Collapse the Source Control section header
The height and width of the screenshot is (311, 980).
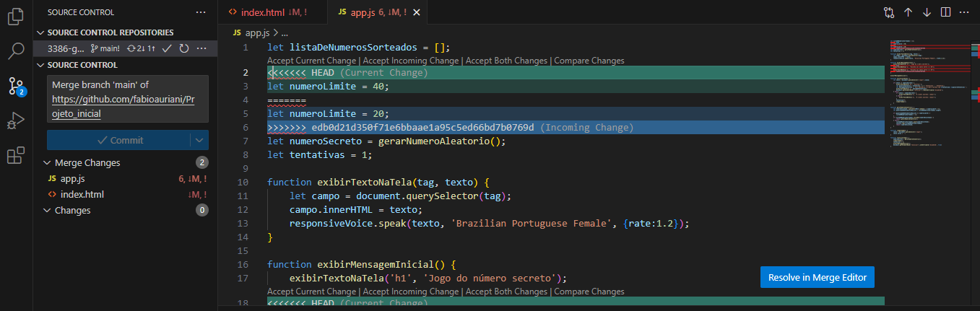40,65
